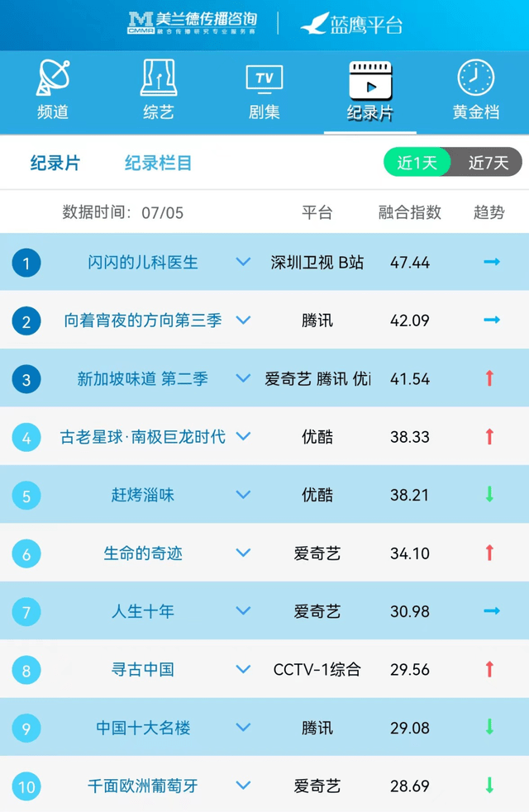Click the 融合指数 column header
529x812 pixels.
[407, 211]
